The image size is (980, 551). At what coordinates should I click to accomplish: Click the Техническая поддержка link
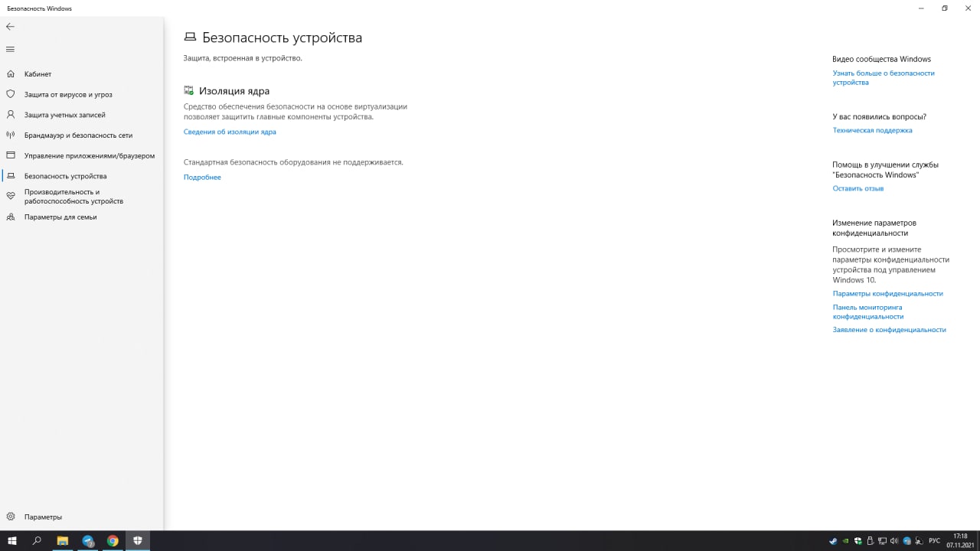[872, 130]
